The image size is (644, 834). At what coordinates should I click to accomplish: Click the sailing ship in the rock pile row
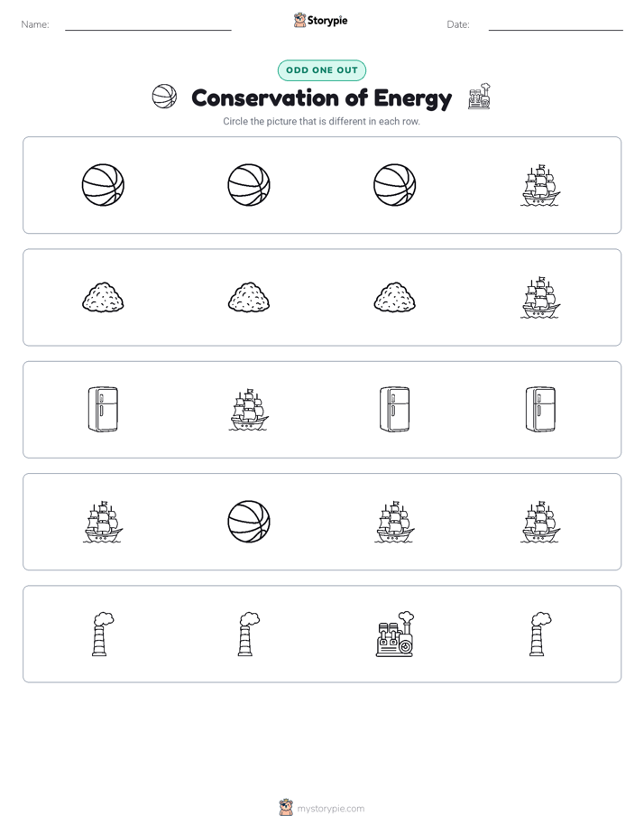(x=540, y=297)
